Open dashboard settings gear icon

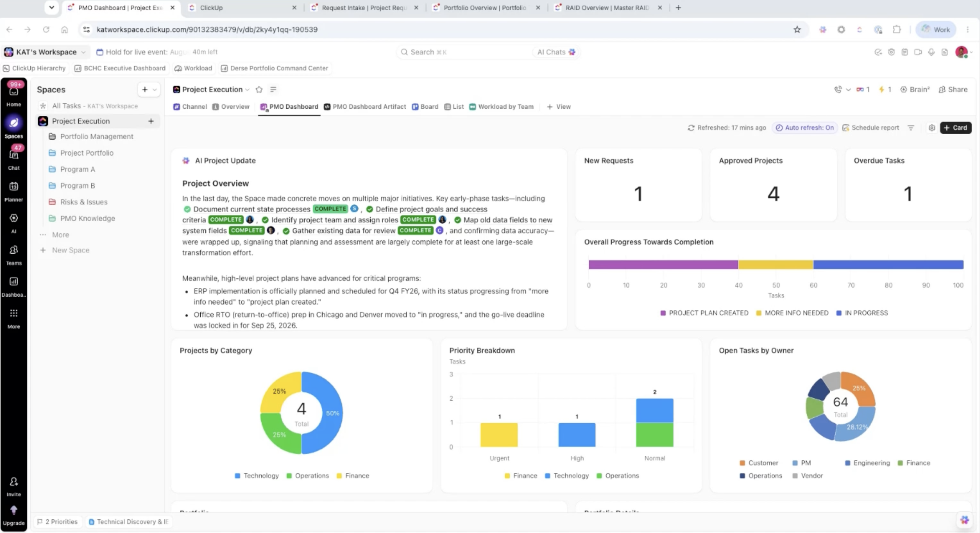click(932, 128)
